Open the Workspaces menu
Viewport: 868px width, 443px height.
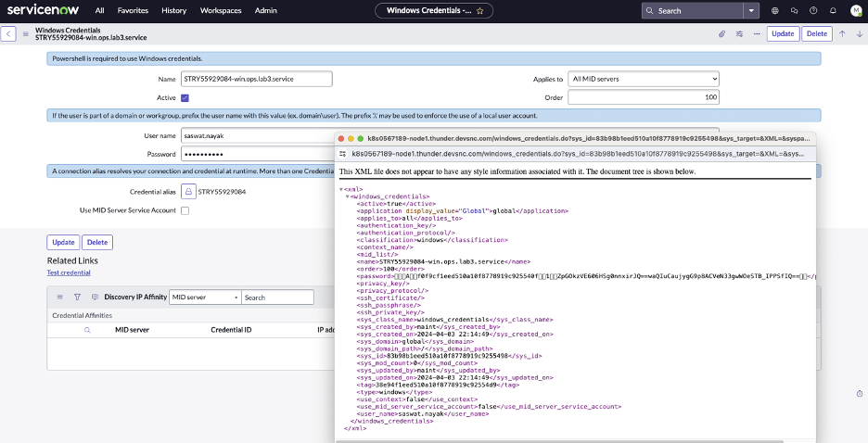pos(221,10)
